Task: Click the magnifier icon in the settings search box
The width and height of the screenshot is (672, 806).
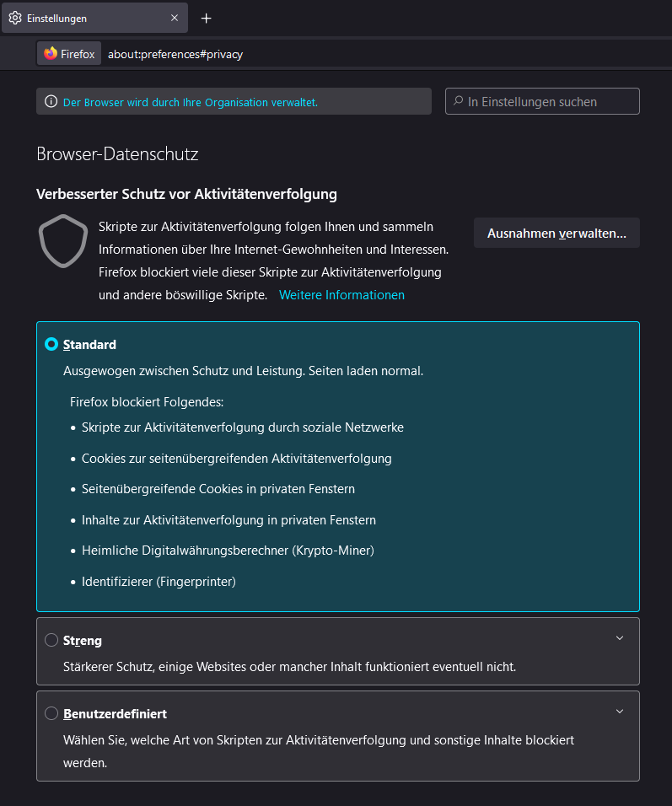Action: [x=457, y=100]
